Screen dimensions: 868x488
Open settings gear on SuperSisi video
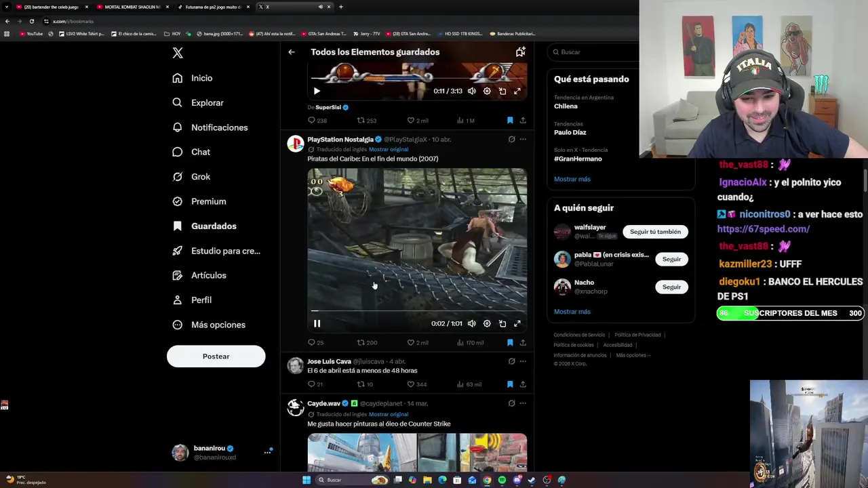point(487,91)
